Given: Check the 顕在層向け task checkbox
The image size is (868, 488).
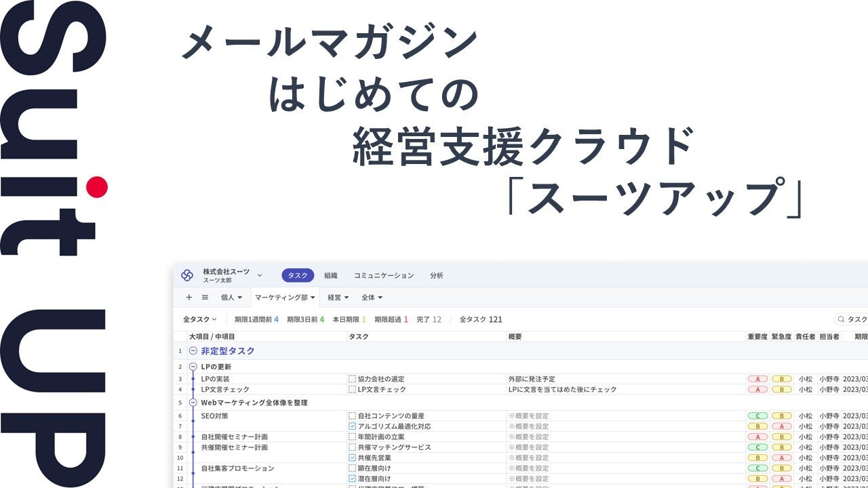Looking at the screenshot, I should [352, 468].
